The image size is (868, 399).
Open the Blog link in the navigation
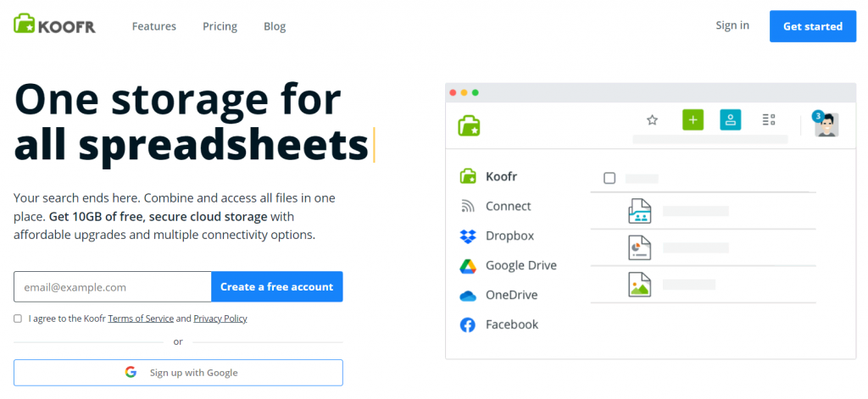[x=275, y=26]
